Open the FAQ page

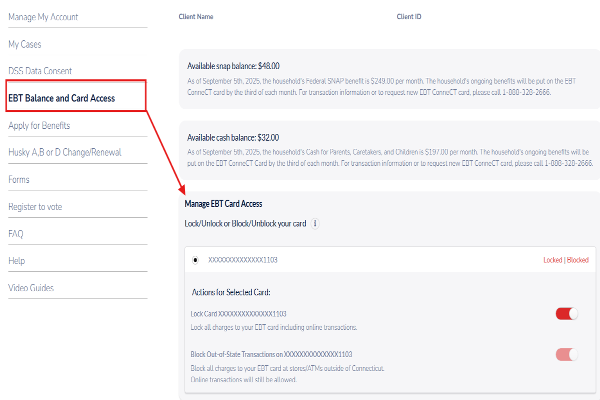pos(16,234)
